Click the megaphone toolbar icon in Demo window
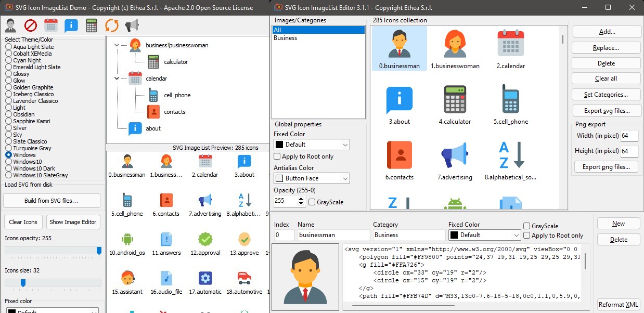 pyautogui.click(x=132, y=25)
